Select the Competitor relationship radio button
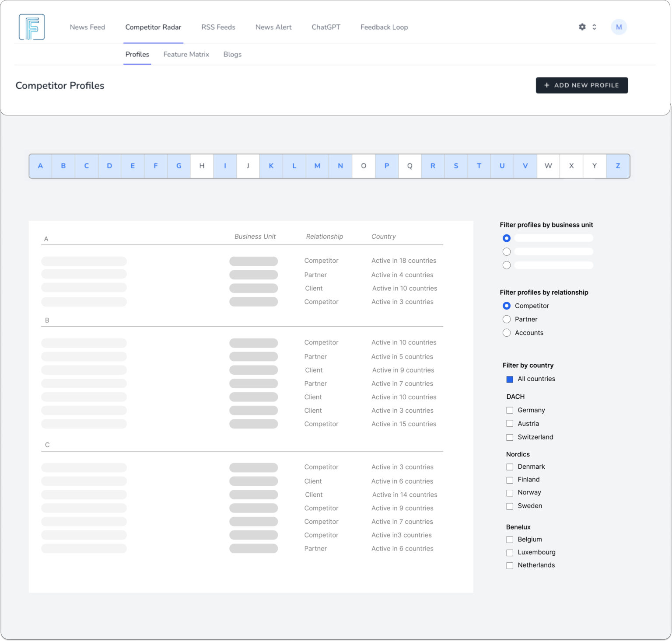Screen dimensions: 672x641 click(x=507, y=306)
